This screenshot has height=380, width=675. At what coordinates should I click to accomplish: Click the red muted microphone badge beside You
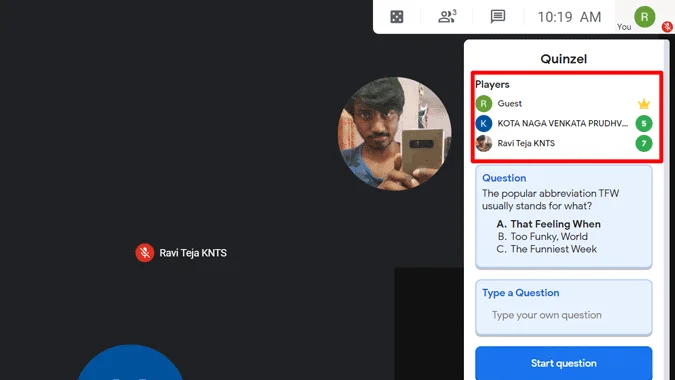(x=667, y=27)
